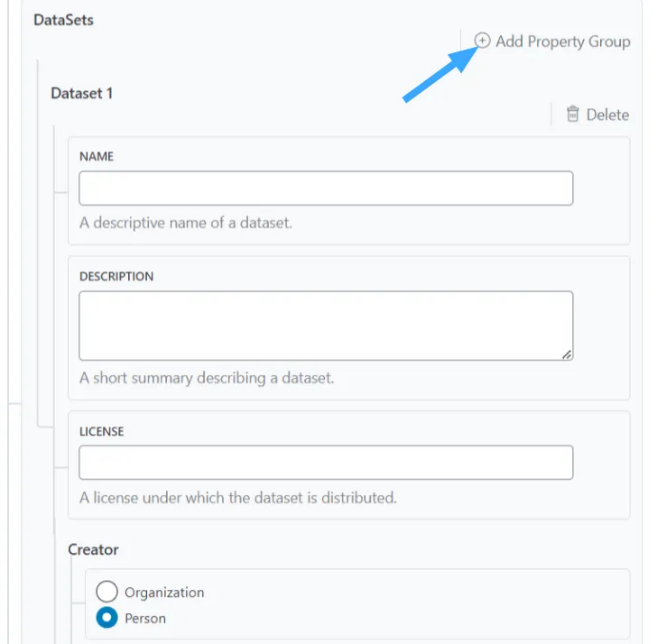Click the DESCRIPTION field label
Image resolution: width=657 pixels, height=644 pixels.
tap(116, 276)
